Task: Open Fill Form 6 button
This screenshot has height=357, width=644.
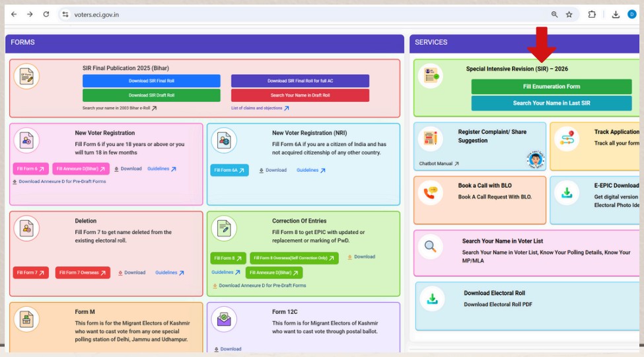Action: pyautogui.click(x=30, y=169)
